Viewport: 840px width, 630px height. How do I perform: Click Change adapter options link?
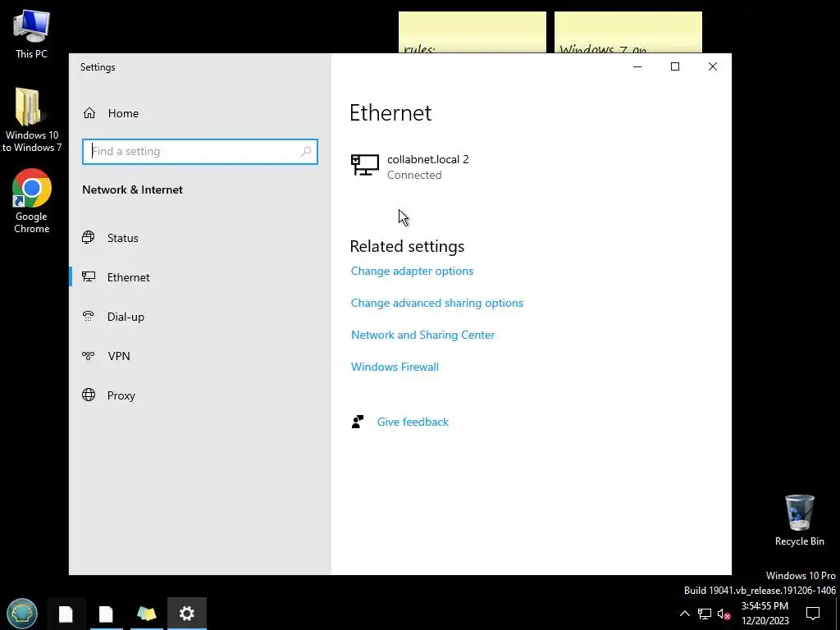(x=412, y=271)
